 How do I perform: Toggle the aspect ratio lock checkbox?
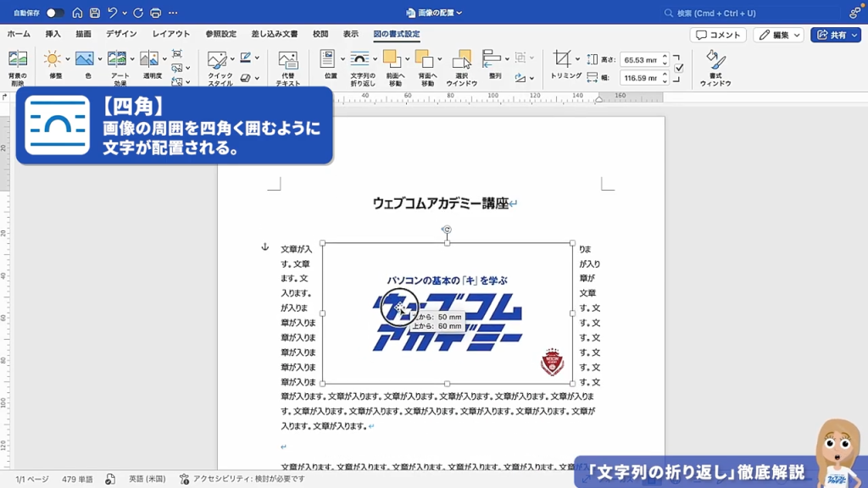click(678, 67)
